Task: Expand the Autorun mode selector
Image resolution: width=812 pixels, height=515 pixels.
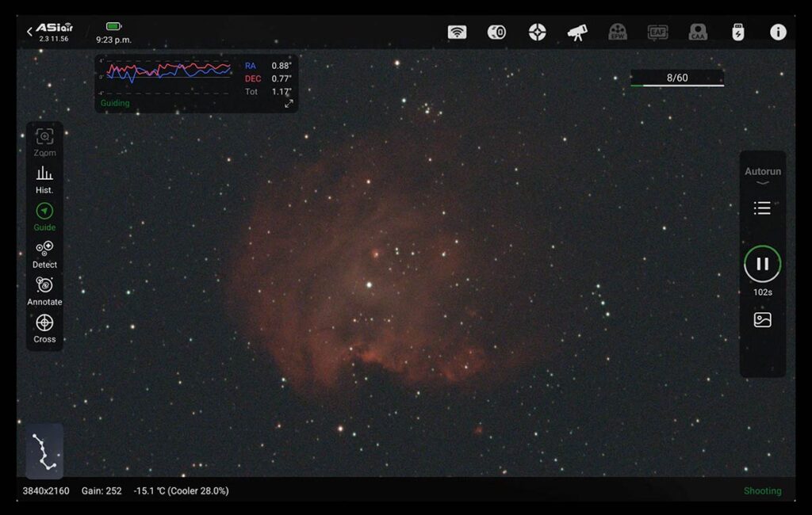Action: (761, 177)
